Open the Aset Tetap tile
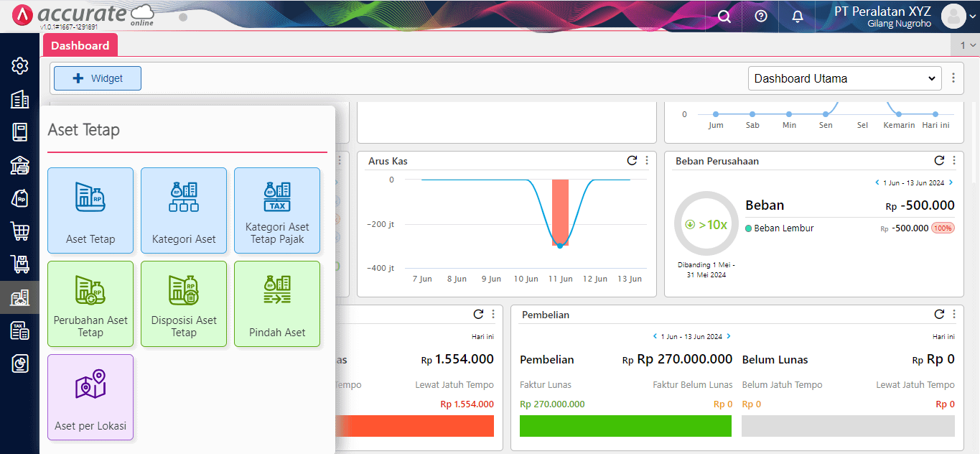The height and width of the screenshot is (454, 980). [x=90, y=210]
